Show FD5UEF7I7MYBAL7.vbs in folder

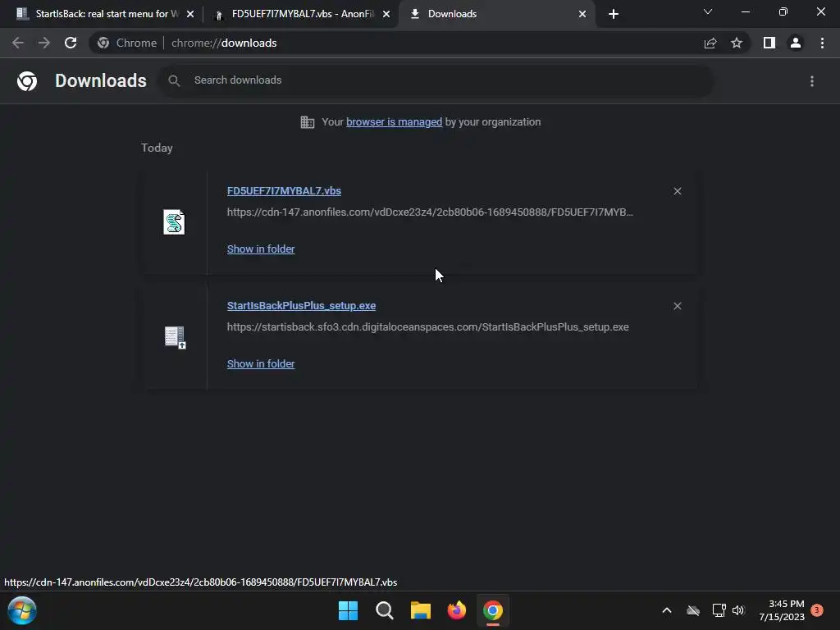click(x=261, y=249)
